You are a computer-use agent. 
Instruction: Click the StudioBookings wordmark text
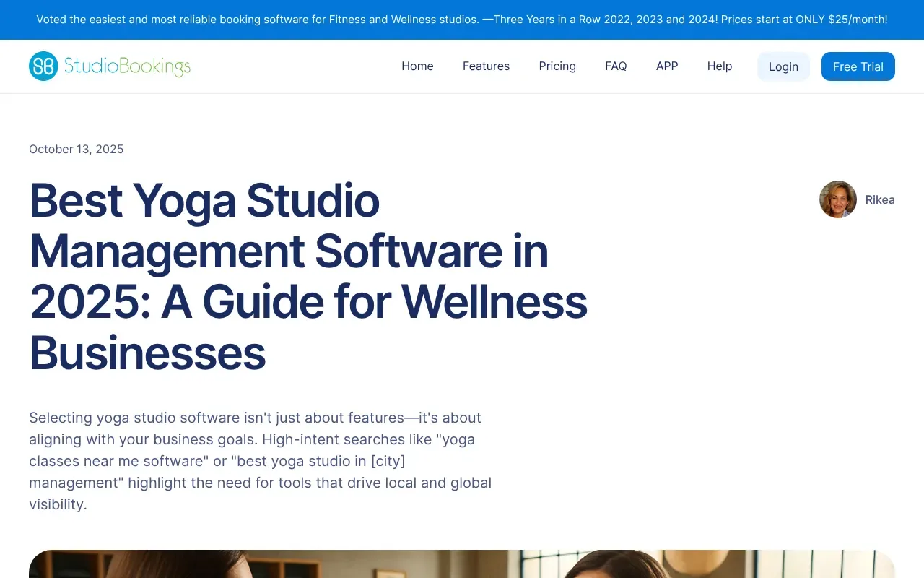[x=127, y=66]
